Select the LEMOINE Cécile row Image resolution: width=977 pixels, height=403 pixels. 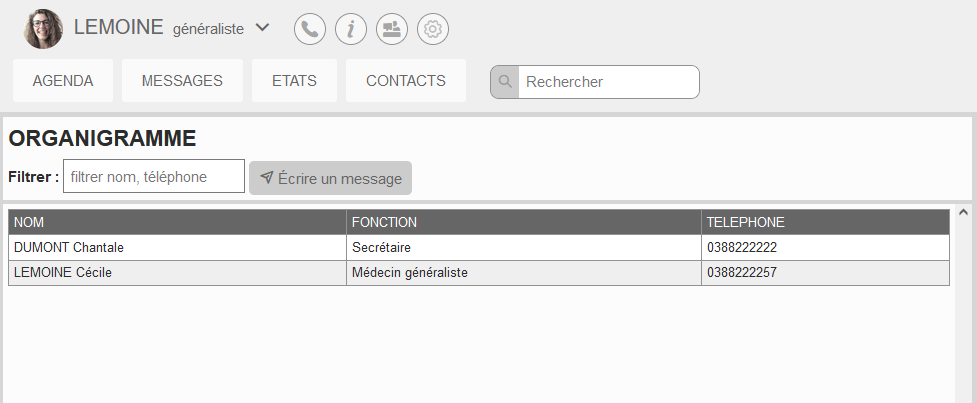point(479,273)
